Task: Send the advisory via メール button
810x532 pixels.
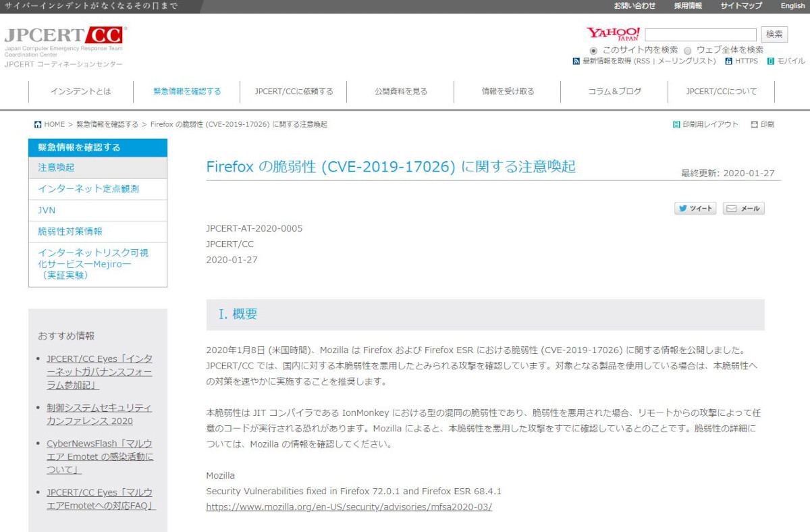Action: point(744,209)
